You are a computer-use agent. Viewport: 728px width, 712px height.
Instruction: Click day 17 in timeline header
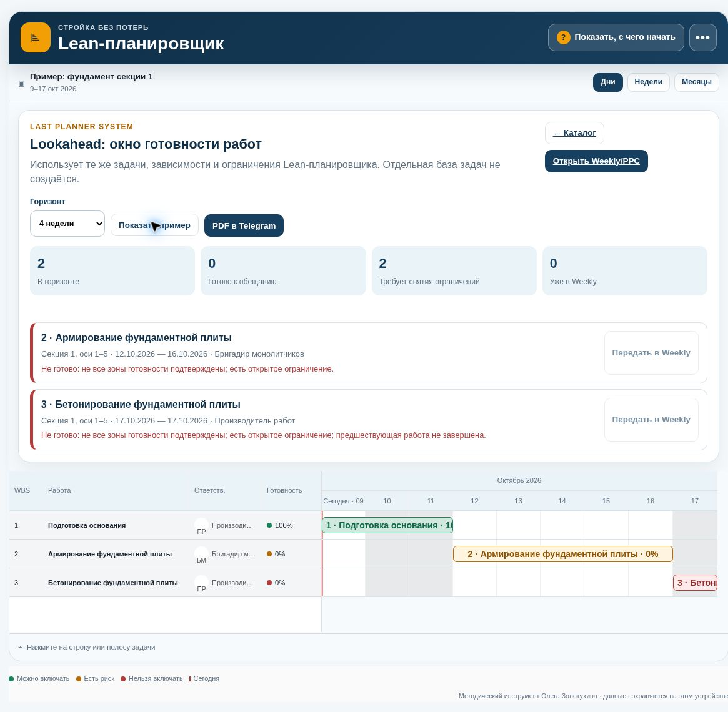(695, 502)
